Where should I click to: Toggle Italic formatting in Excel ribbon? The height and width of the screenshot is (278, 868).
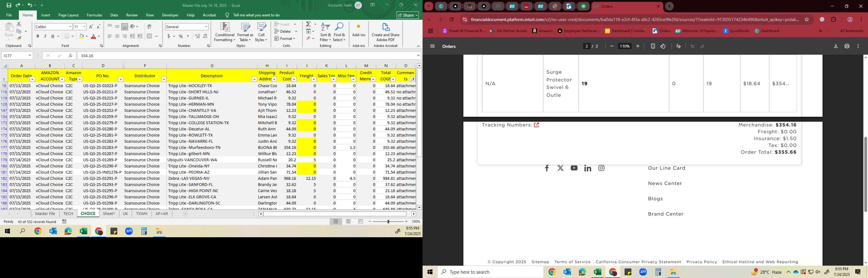[x=45, y=36]
